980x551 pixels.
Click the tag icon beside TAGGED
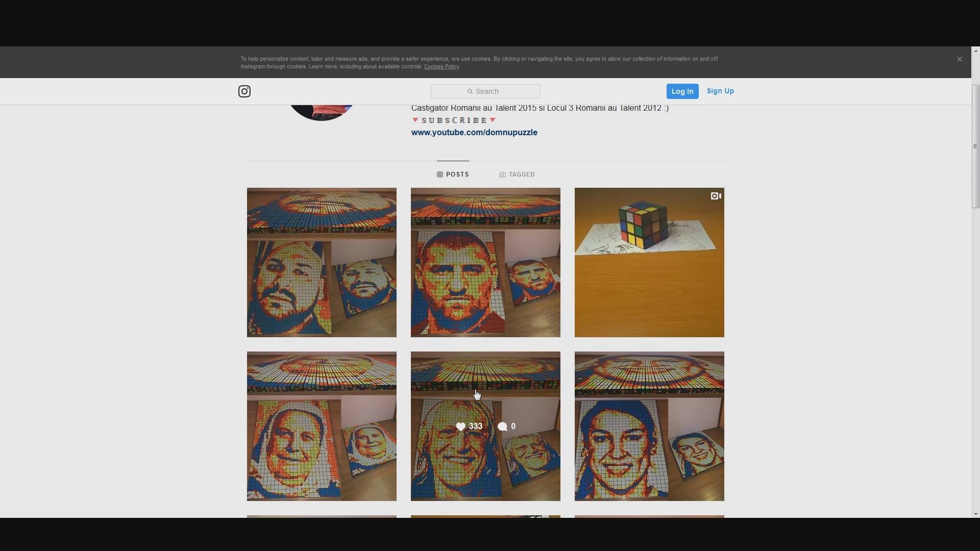coord(502,174)
